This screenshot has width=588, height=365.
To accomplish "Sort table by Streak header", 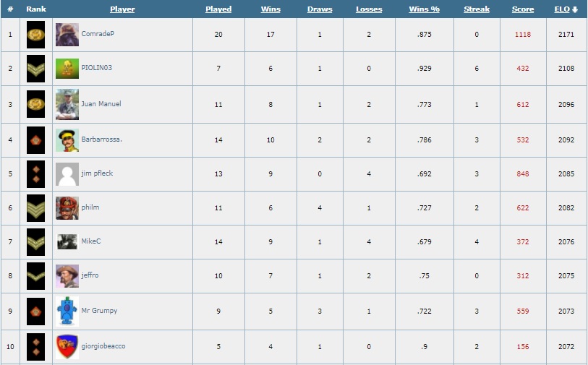I will (477, 9).
